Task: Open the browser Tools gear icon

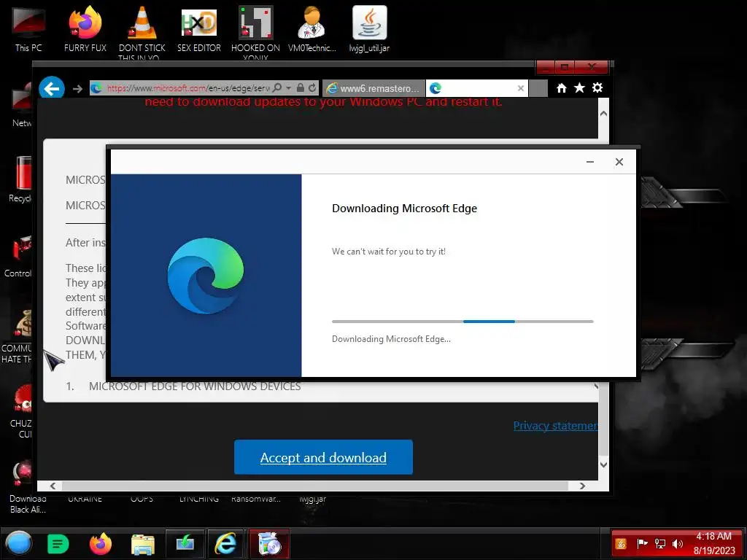Action: [x=597, y=87]
